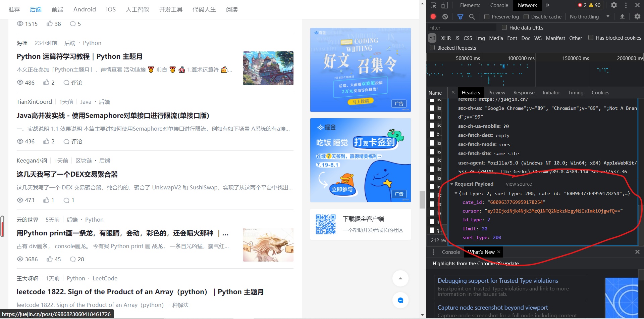Screen dimensions: 644x319
Task: Click the Filter input field in Network panel
Action: tap(463, 28)
